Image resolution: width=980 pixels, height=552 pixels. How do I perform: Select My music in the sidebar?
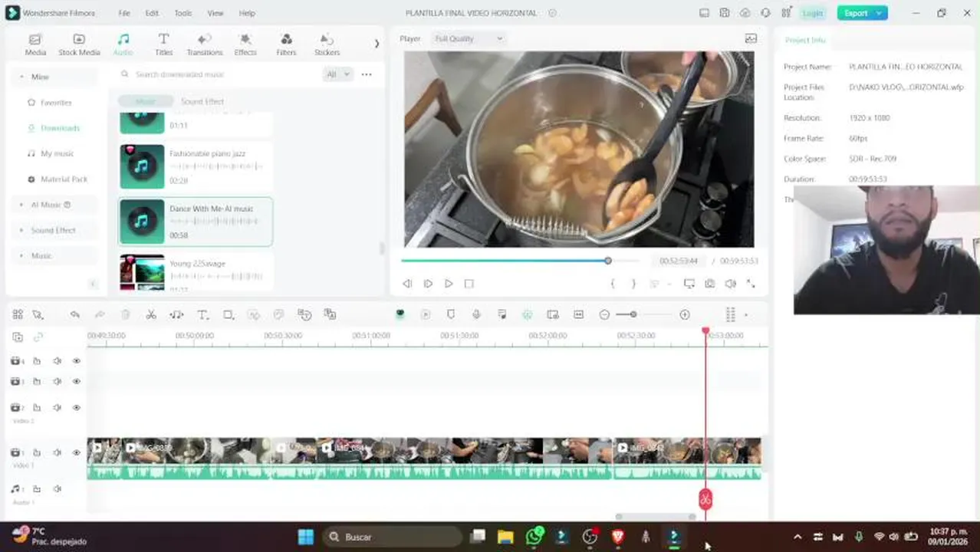click(x=57, y=153)
